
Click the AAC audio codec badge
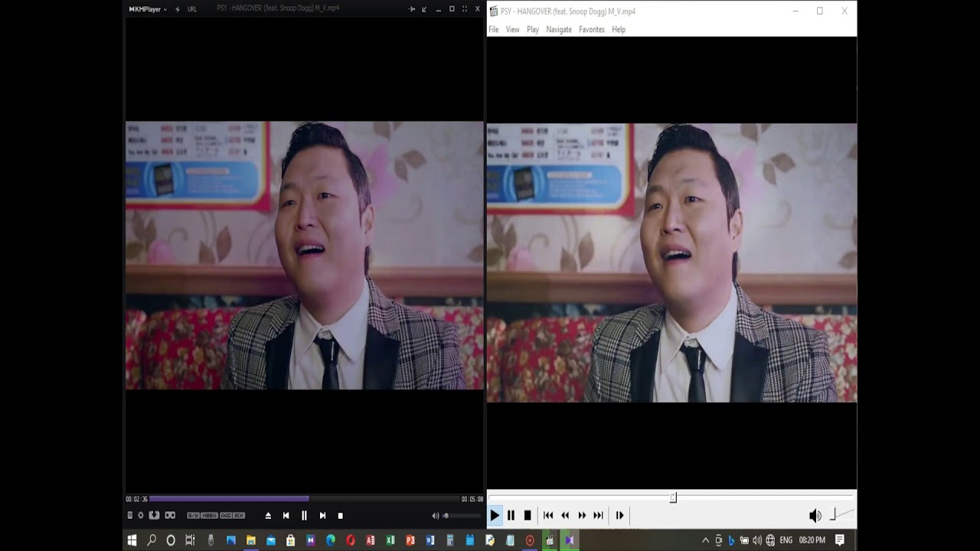pos(226,516)
